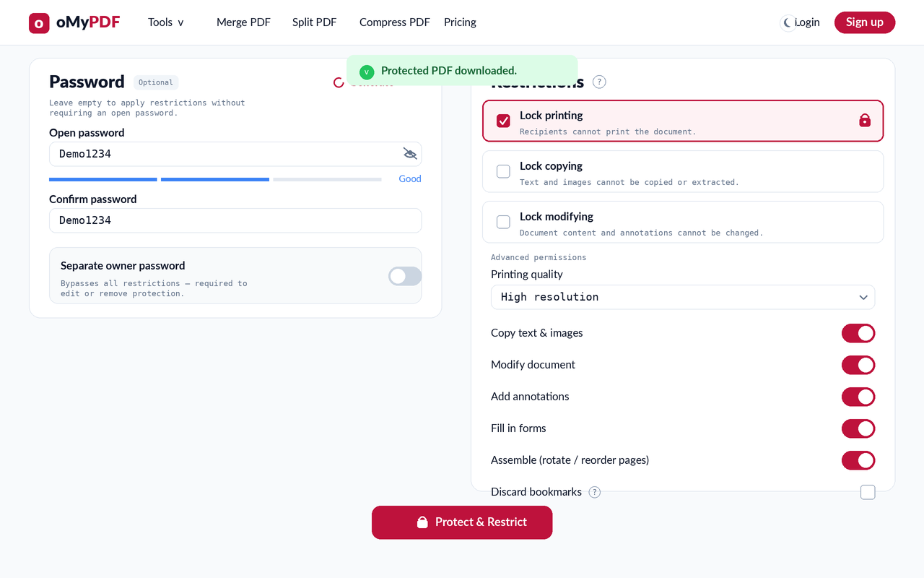Screen dimensions: 924x578
Task: Open the Tools dropdown menu
Action: [x=166, y=22]
